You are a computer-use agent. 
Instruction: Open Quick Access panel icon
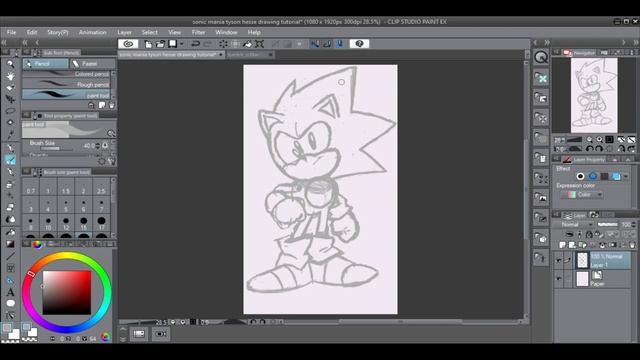coord(541,58)
